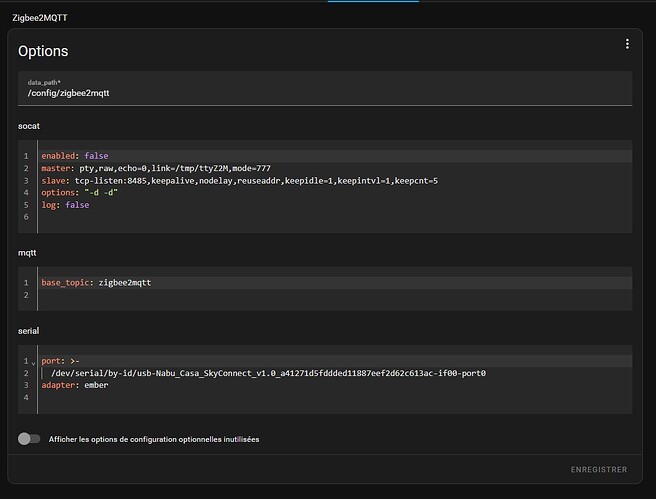Toggle display of unused optional configuration options
The height and width of the screenshot is (499, 656).
point(30,438)
